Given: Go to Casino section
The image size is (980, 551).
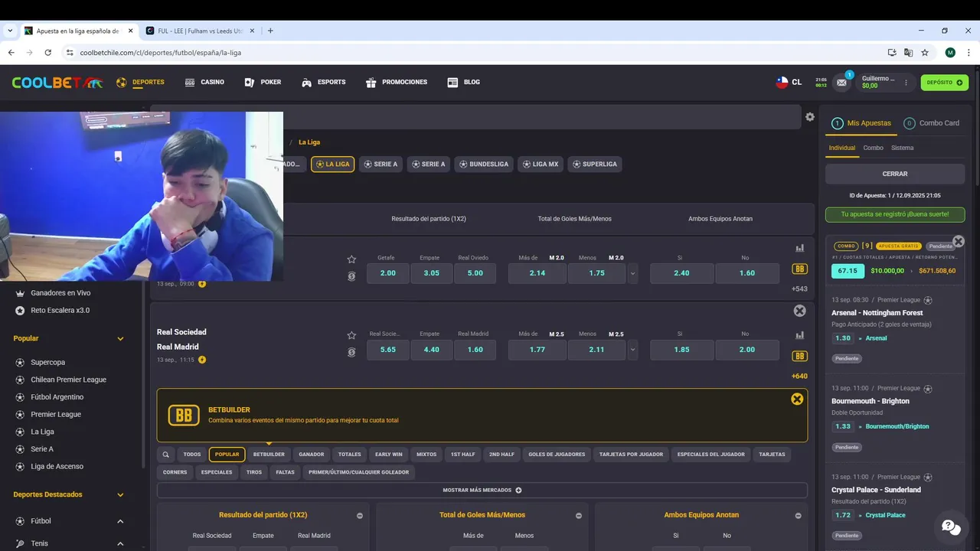Looking at the screenshot, I should pyautogui.click(x=204, y=82).
